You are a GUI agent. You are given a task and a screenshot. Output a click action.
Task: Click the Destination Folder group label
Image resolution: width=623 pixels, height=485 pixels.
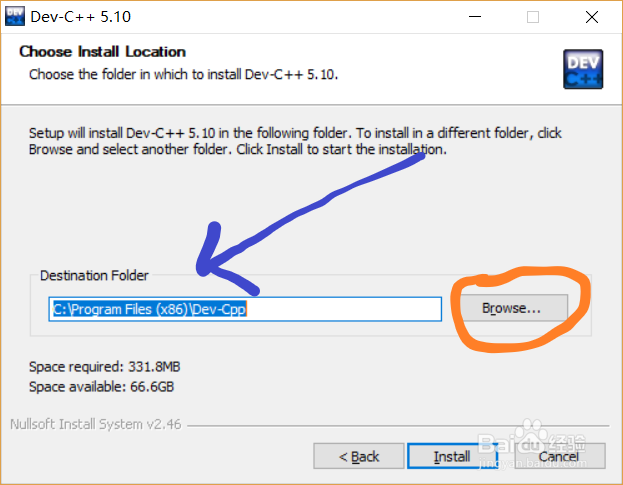(94, 275)
